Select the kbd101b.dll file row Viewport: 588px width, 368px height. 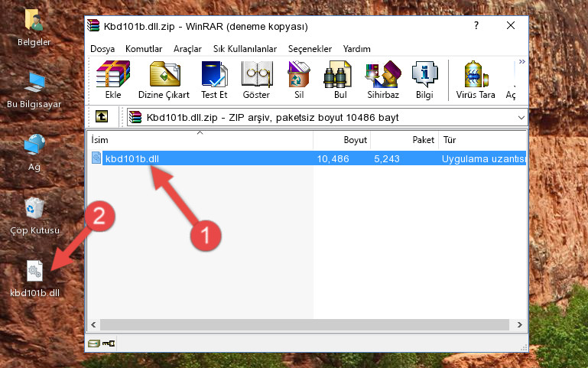307,158
